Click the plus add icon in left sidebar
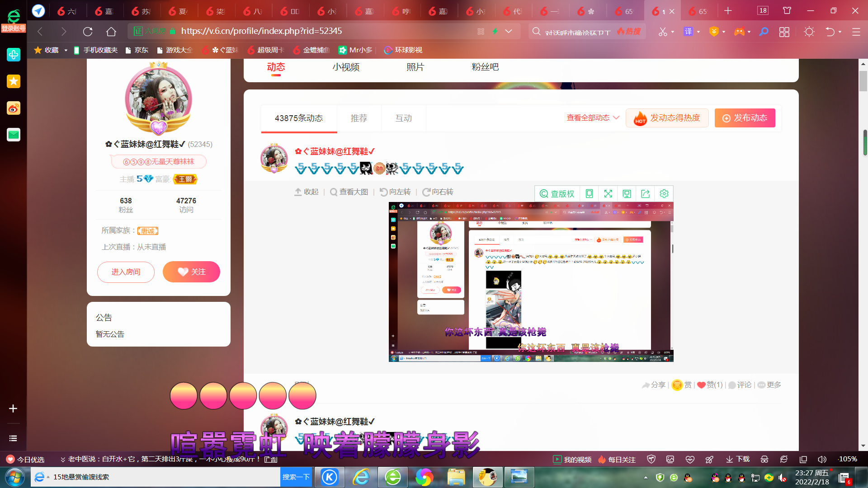The height and width of the screenshot is (488, 868). 13,408
